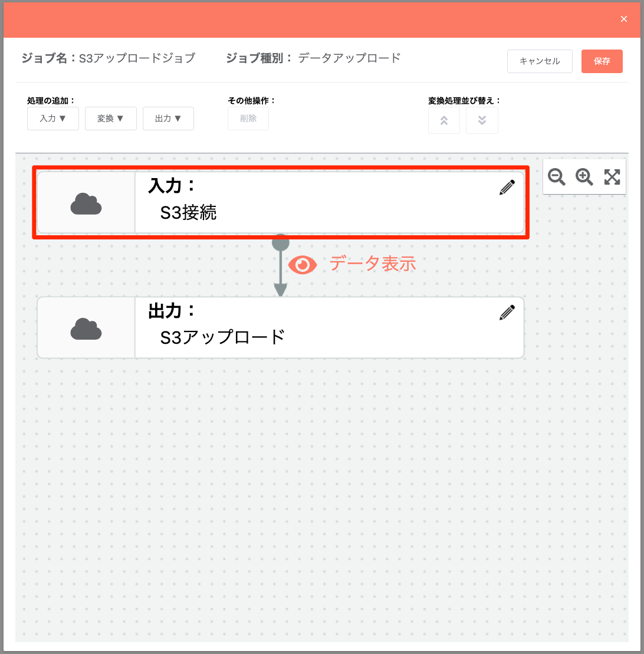The height and width of the screenshot is (654, 644).
Task: Close the dialog with the X icon
Action: [x=623, y=19]
